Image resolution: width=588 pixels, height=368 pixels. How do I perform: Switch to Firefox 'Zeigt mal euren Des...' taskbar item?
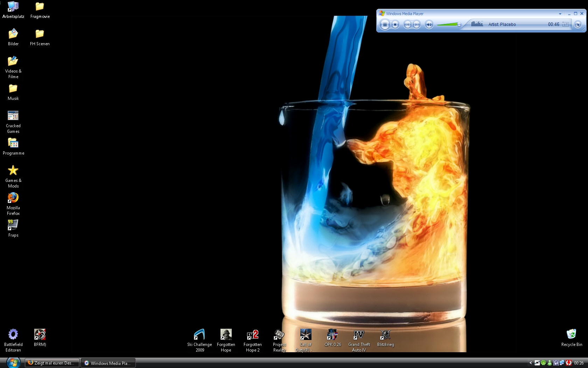[52, 363]
